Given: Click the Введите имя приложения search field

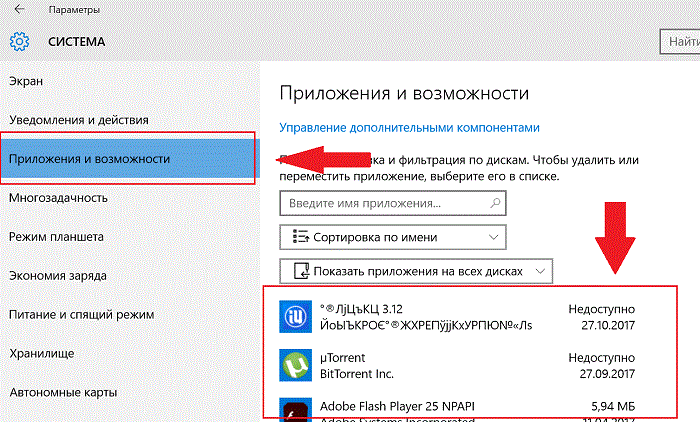Looking at the screenshot, I should point(393,203).
